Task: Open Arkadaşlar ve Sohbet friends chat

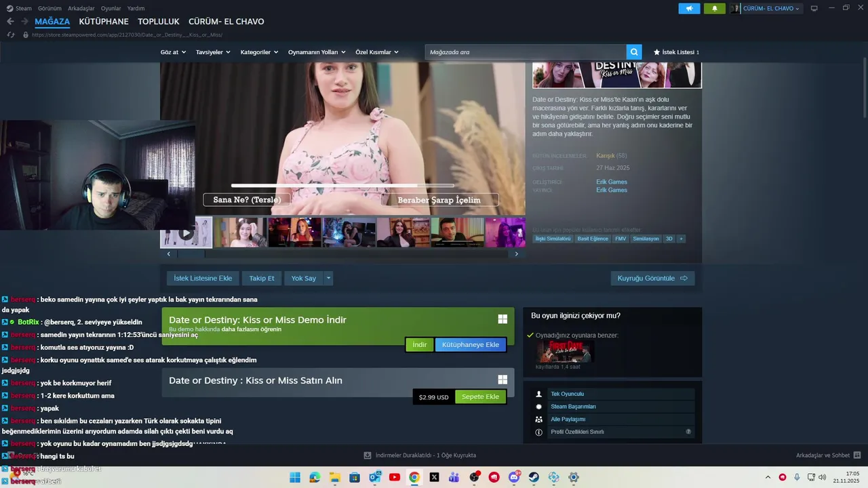Action: [828, 455]
